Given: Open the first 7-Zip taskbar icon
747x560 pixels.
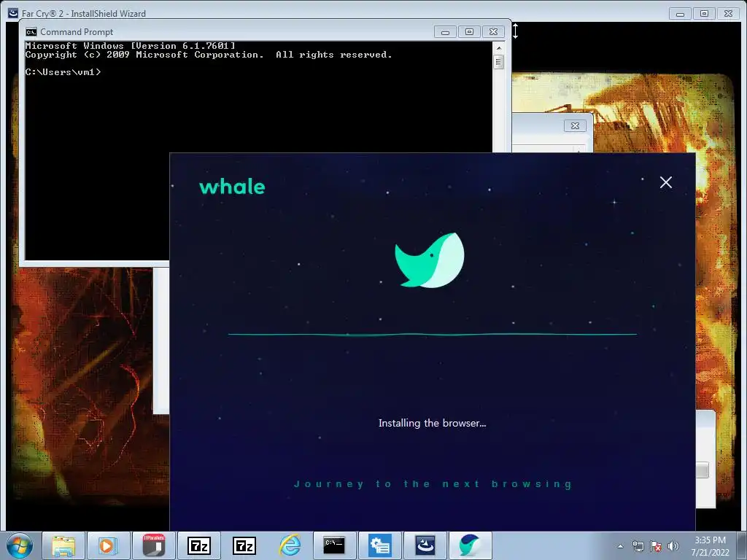Looking at the screenshot, I should (x=199, y=545).
